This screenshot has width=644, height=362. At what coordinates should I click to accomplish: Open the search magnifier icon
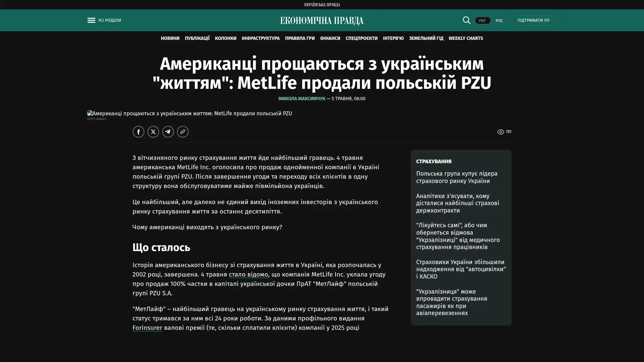pyautogui.click(x=466, y=20)
